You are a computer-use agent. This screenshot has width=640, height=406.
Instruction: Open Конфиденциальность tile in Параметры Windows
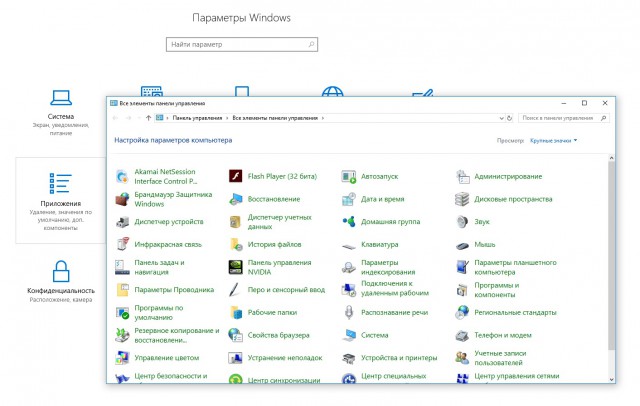[61, 281]
